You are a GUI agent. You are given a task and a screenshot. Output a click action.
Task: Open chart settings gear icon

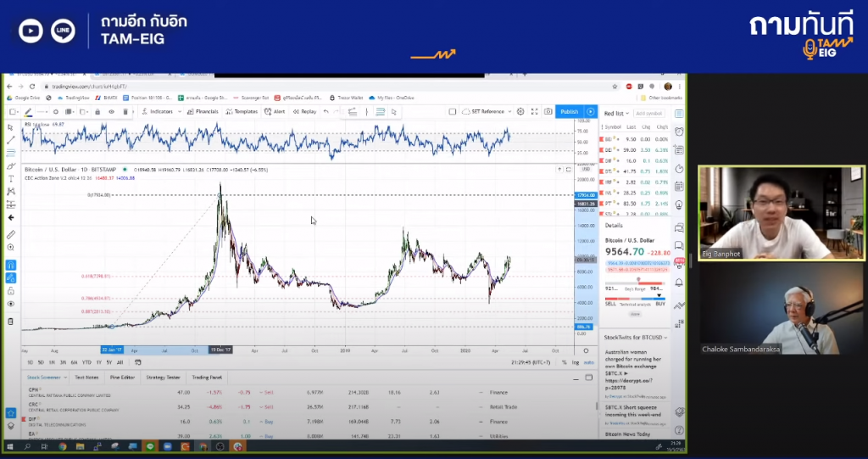pyautogui.click(x=520, y=111)
